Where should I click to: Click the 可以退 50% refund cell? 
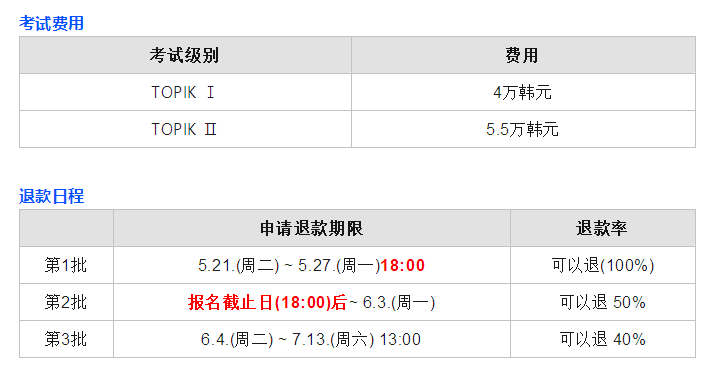(602, 302)
